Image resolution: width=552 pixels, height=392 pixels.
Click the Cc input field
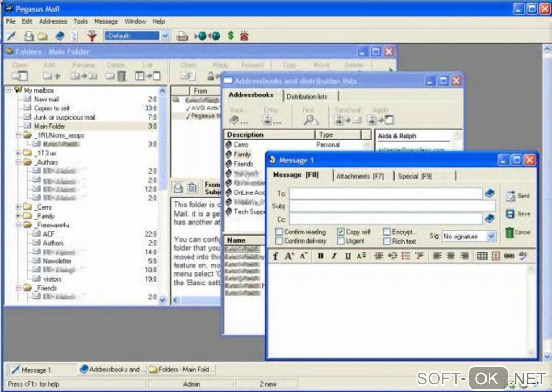[386, 219]
